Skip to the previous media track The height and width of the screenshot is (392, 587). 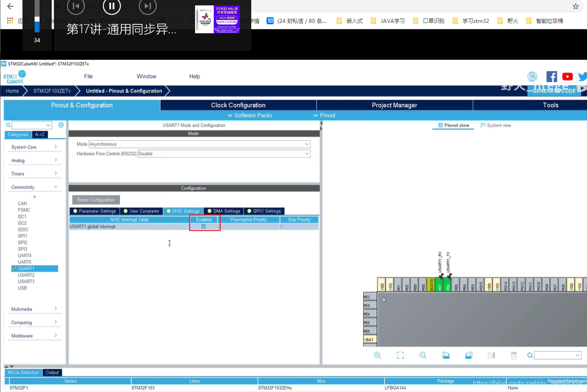click(76, 6)
